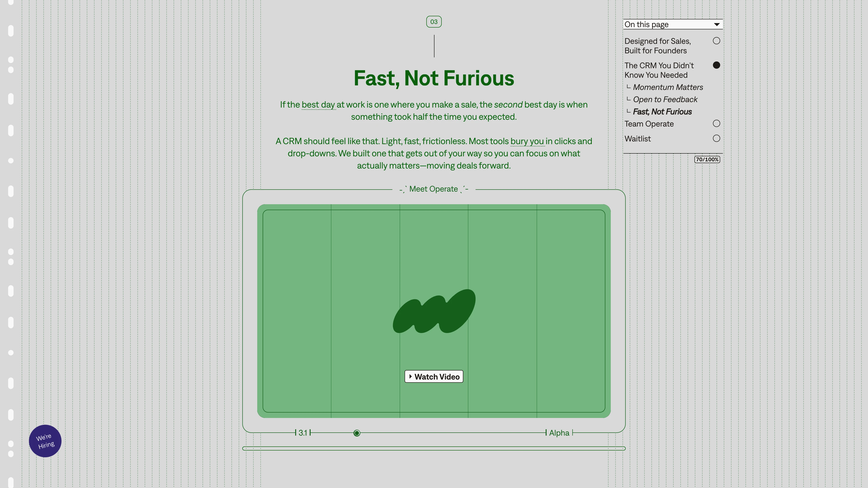
Task: Click the 03 section number badge
Action: (x=434, y=22)
